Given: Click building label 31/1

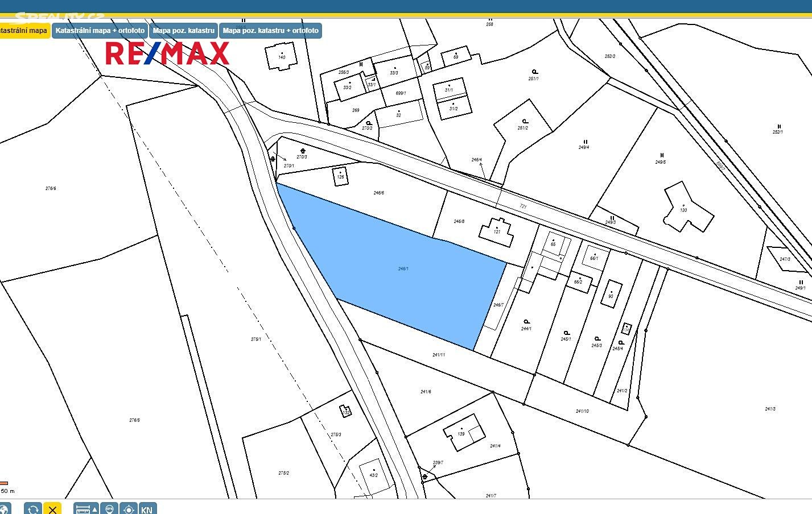Looking at the screenshot, I should [449, 90].
